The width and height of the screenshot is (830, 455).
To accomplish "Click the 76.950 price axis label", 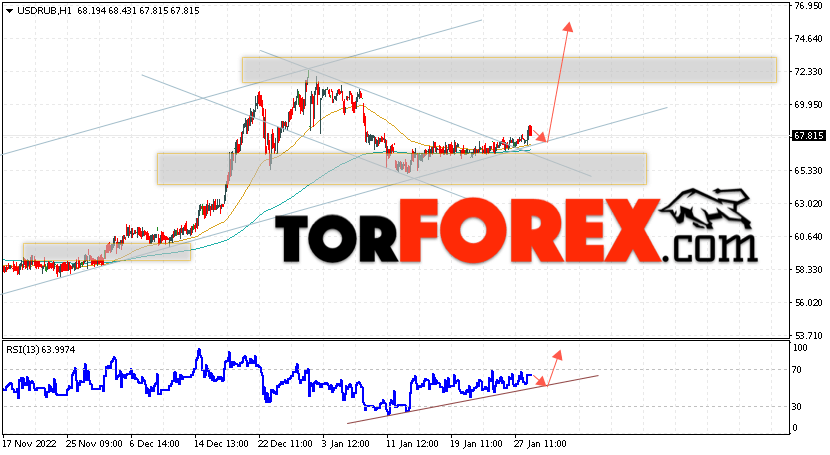I will pyautogui.click(x=808, y=6).
